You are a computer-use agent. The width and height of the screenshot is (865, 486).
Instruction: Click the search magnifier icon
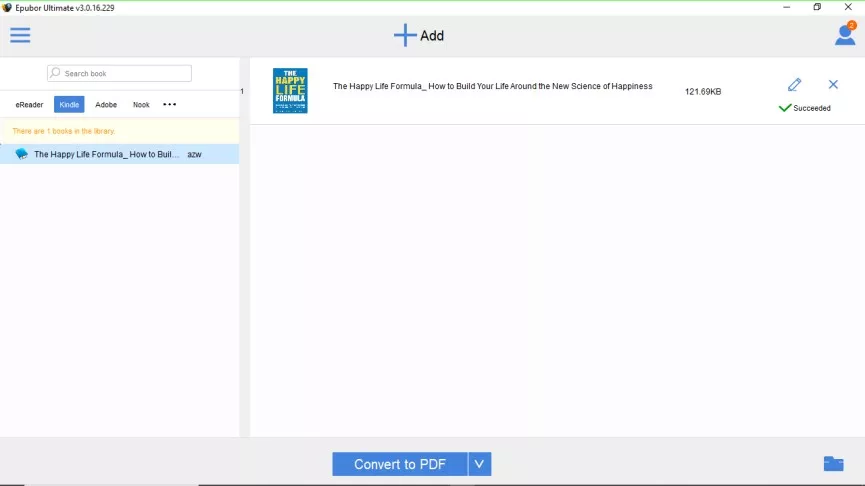(55, 73)
